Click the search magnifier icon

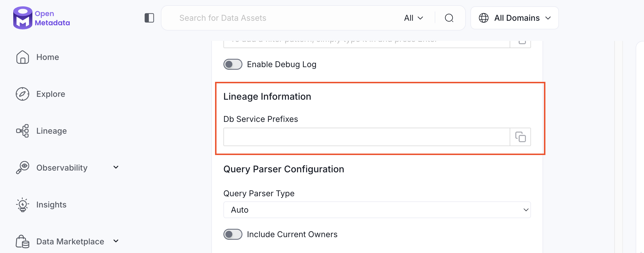pos(449,18)
